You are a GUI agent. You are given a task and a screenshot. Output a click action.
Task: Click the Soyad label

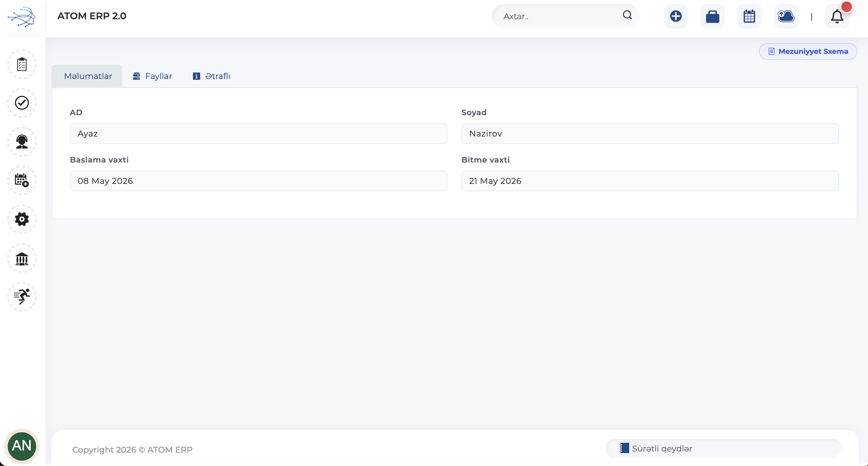(x=474, y=113)
